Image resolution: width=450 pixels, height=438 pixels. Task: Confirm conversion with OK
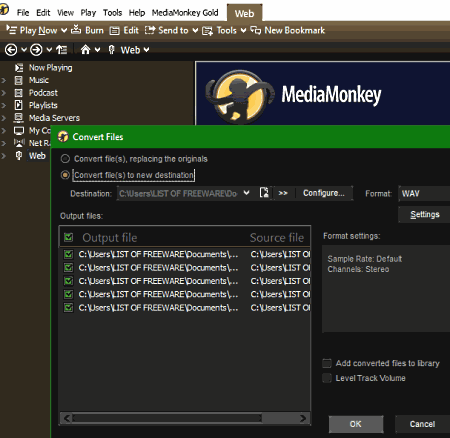(x=356, y=424)
